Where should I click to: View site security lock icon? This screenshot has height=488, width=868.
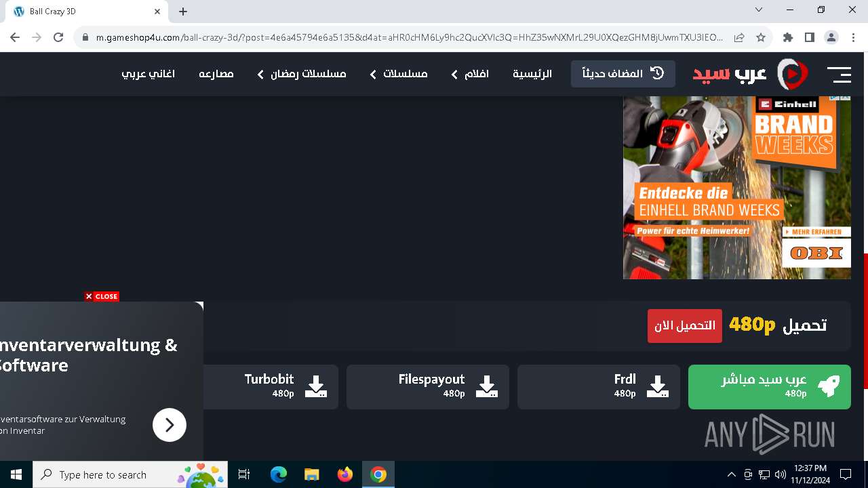(85, 38)
